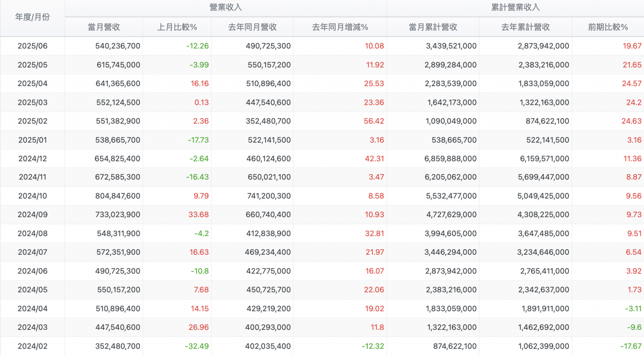The height and width of the screenshot is (355, 644).
Task: Click cumulative revenue 6,859,888,000
Action: (451, 159)
